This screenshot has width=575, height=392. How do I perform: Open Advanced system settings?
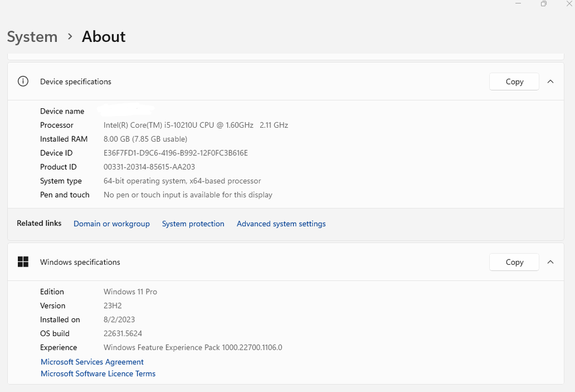[x=281, y=224]
